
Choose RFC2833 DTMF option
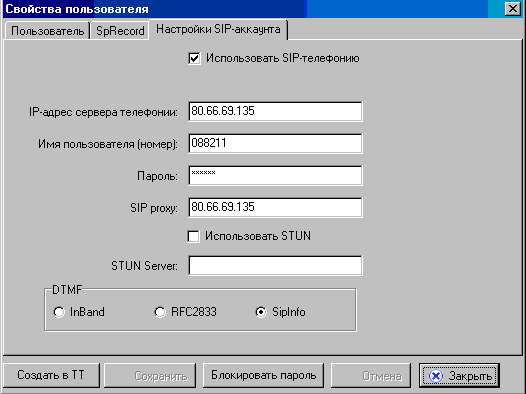pos(160,312)
